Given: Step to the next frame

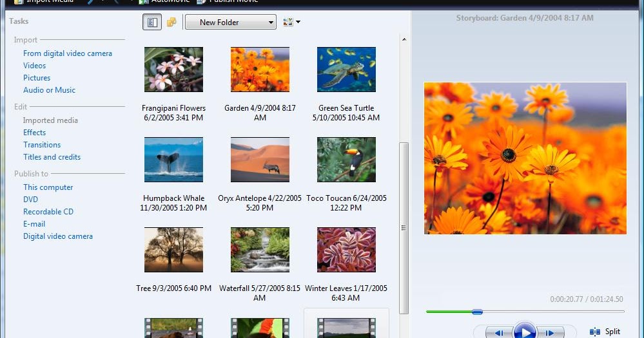Looking at the screenshot, I should [551, 333].
